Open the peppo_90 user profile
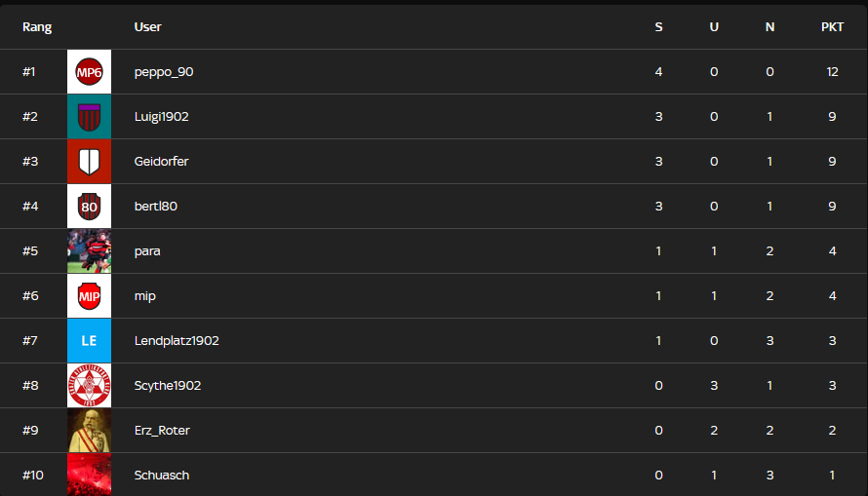The image size is (868, 496). tap(164, 72)
